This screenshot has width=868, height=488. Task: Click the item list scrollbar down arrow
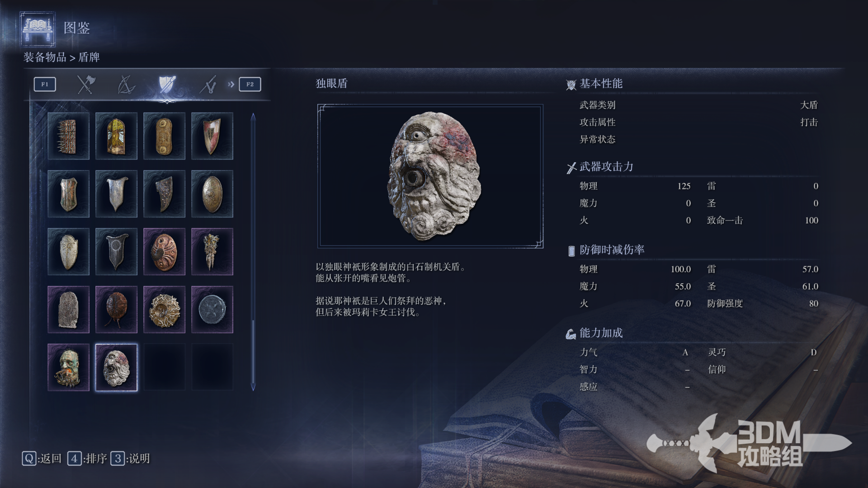click(x=253, y=387)
